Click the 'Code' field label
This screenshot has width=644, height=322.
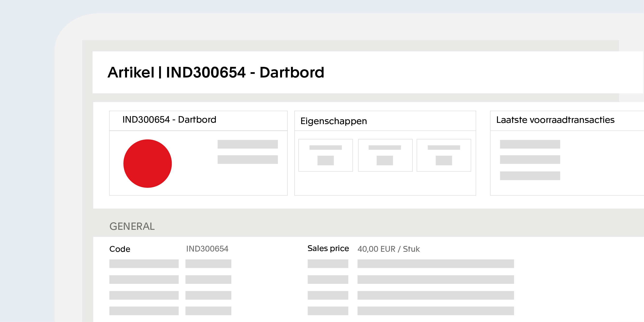point(120,249)
